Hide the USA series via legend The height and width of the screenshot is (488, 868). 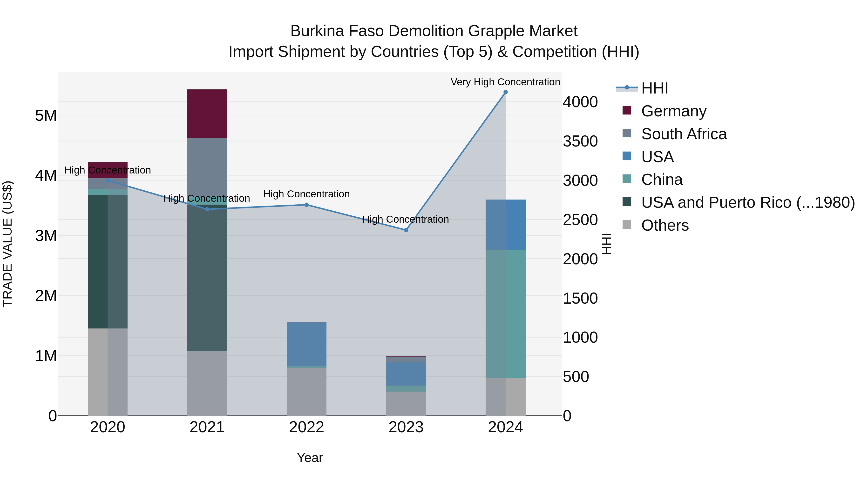tap(648, 157)
